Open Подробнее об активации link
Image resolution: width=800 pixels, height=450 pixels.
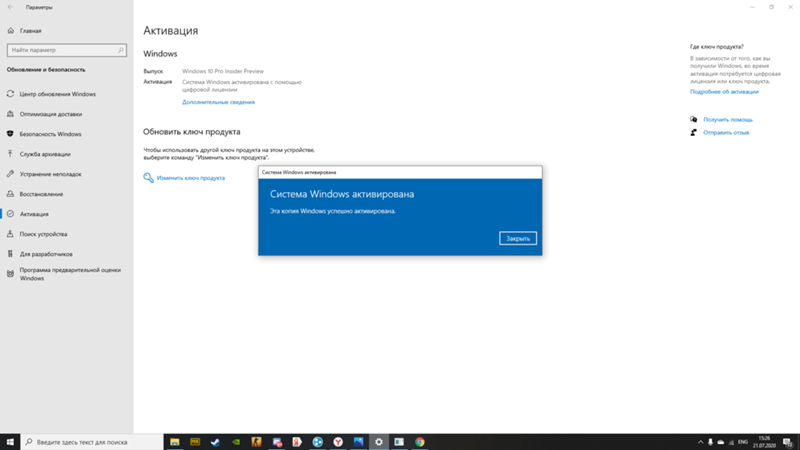point(724,92)
